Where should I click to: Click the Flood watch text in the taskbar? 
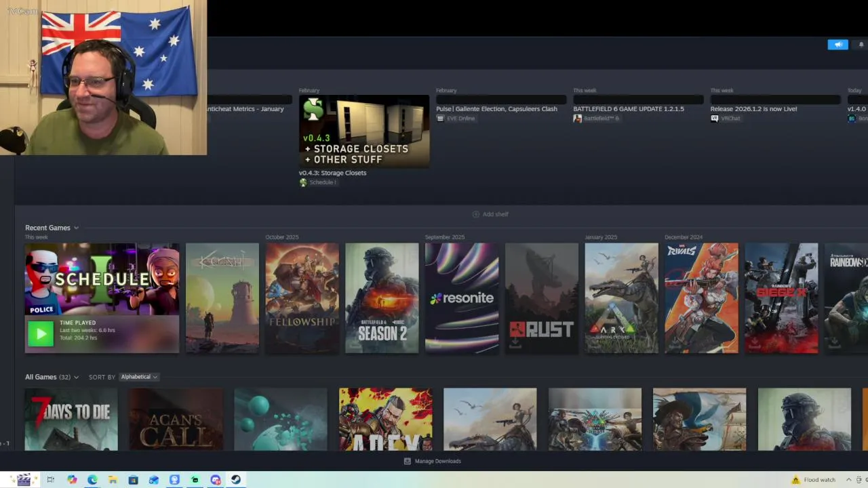(820, 480)
